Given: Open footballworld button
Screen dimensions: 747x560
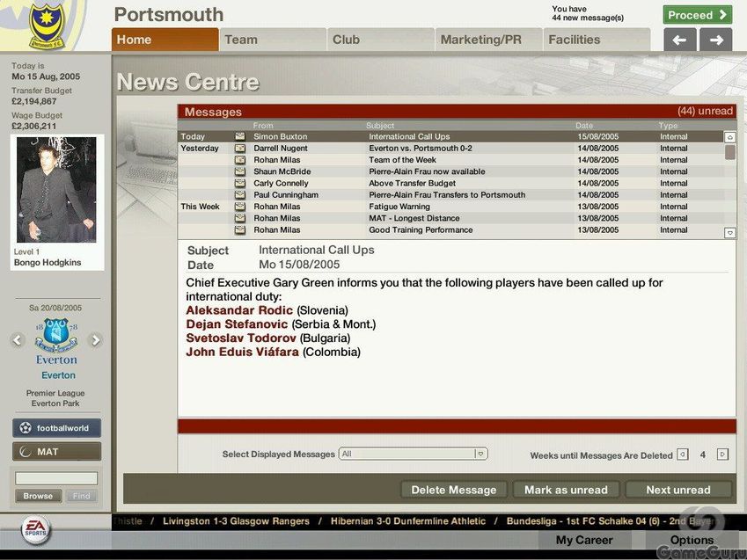Looking at the screenshot, I should pos(56,428).
